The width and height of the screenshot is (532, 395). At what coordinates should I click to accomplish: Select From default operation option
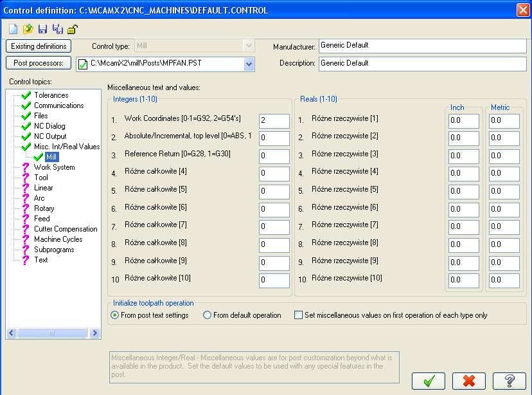click(207, 315)
